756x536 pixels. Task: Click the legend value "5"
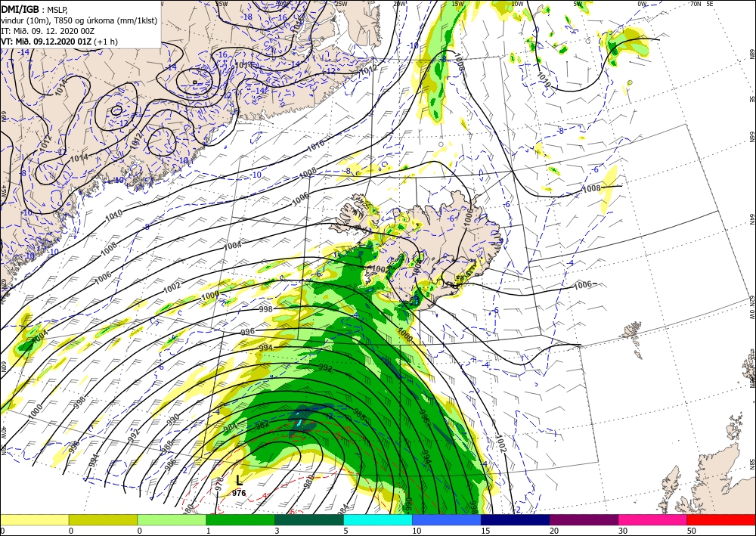(x=346, y=531)
